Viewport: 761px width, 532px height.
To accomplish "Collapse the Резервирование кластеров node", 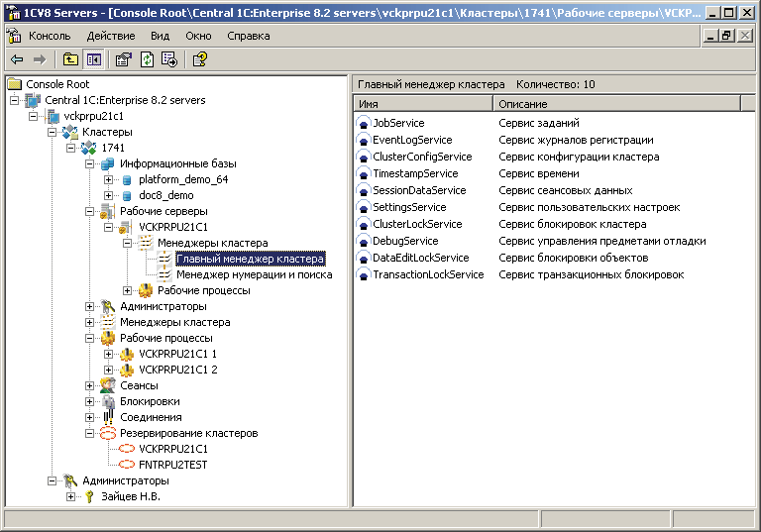I will [90, 434].
